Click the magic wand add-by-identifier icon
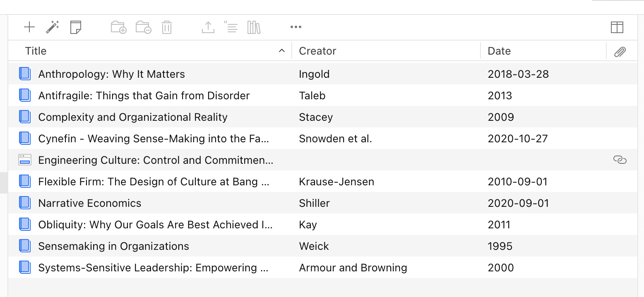 53,27
